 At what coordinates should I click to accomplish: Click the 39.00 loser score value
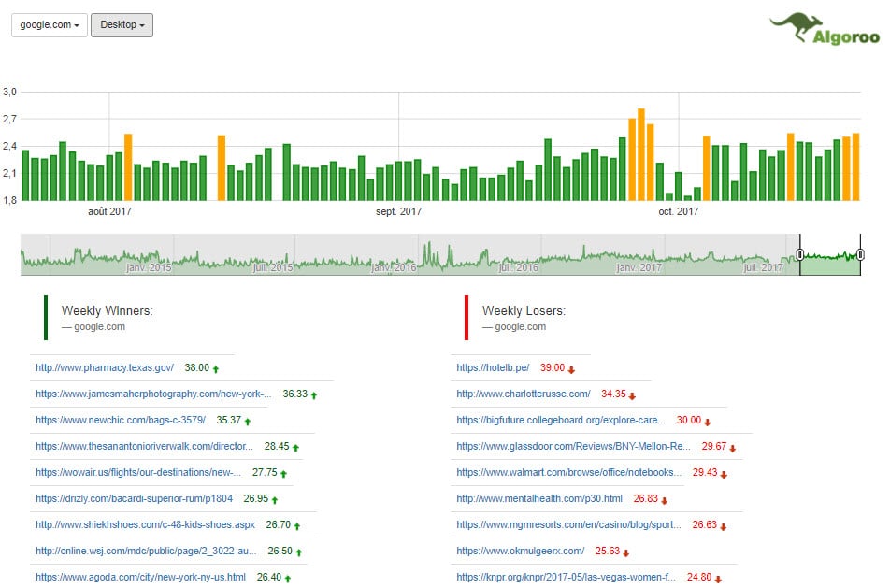tap(553, 367)
